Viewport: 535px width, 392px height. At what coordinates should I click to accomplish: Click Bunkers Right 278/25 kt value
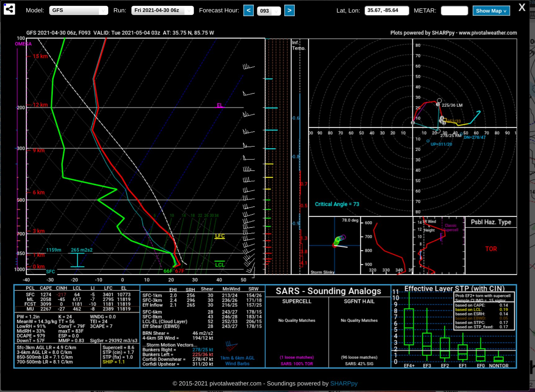pos(203,350)
